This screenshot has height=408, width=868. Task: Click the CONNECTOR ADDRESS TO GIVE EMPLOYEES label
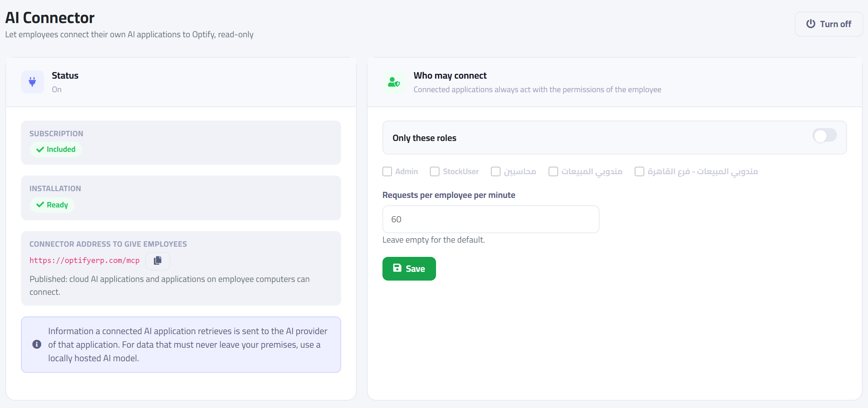[108, 244]
